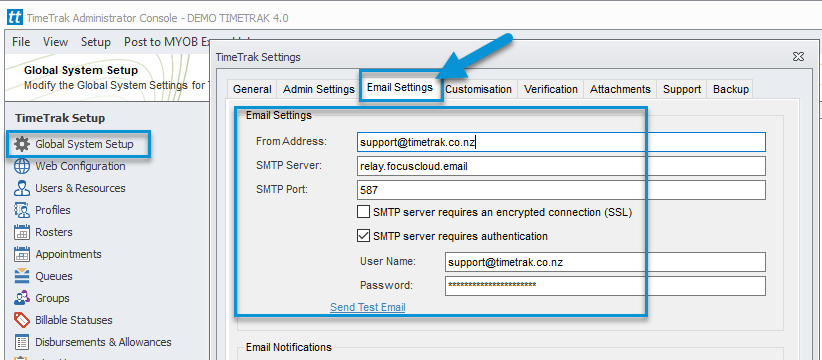Click the Rosters calendar icon
Image resolution: width=822 pixels, height=360 pixels.
[x=21, y=232]
